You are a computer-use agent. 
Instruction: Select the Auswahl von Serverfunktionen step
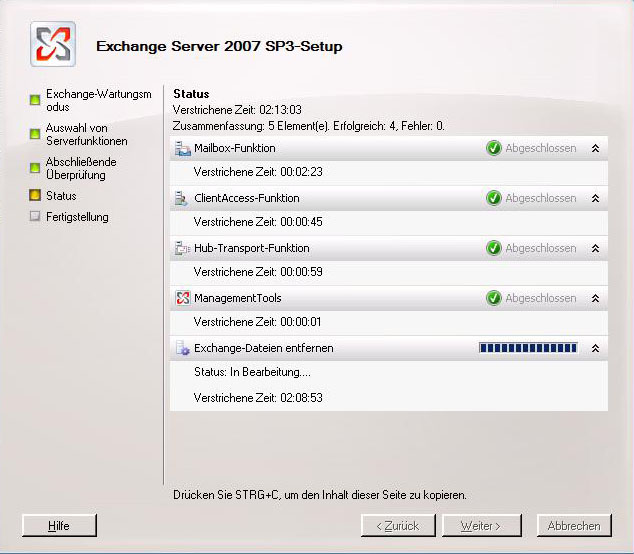87,134
